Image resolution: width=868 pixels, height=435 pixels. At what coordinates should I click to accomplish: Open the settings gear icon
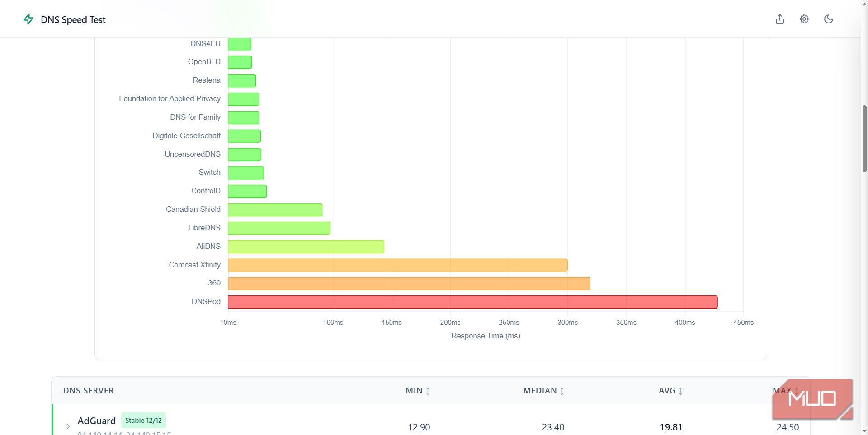pyautogui.click(x=804, y=19)
